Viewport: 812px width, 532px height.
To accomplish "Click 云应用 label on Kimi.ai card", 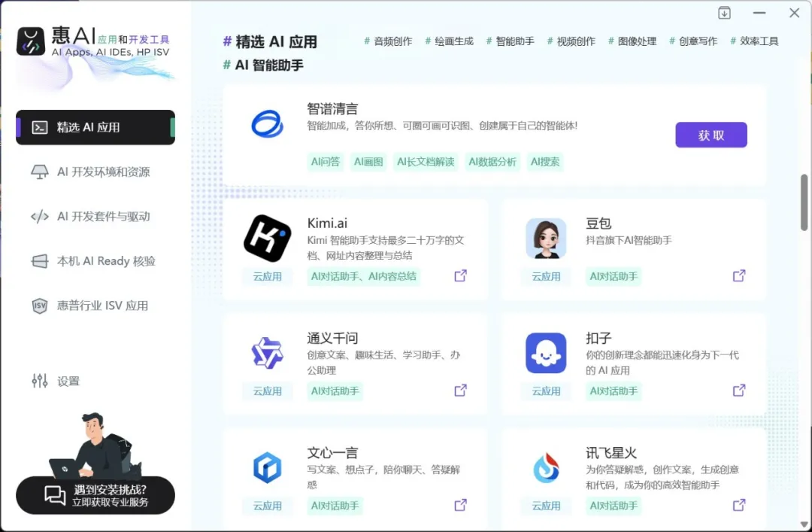I will tap(267, 276).
